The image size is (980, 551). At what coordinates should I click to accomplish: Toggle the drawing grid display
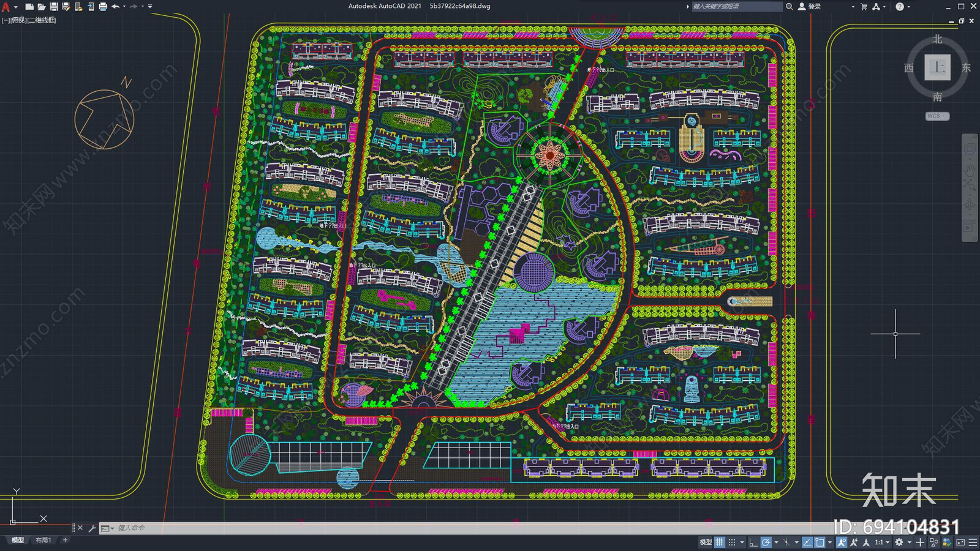(x=720, y=542)
